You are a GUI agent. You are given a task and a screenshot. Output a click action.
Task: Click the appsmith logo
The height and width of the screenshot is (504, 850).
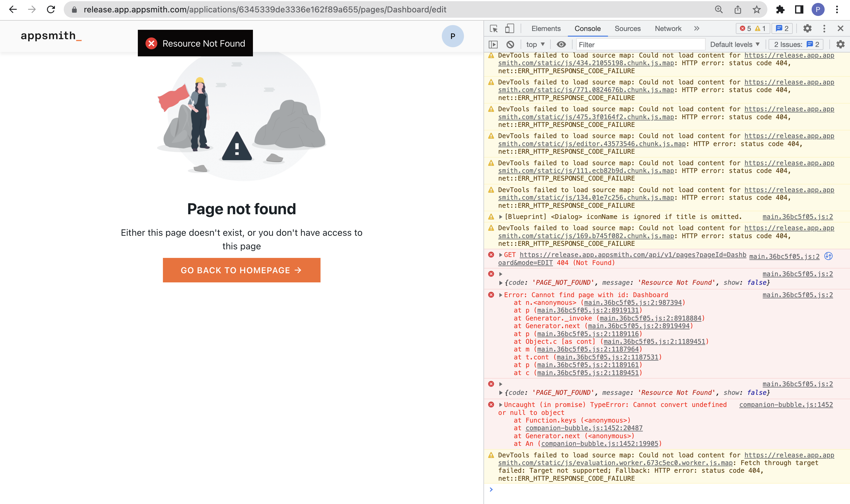point(51,36)
